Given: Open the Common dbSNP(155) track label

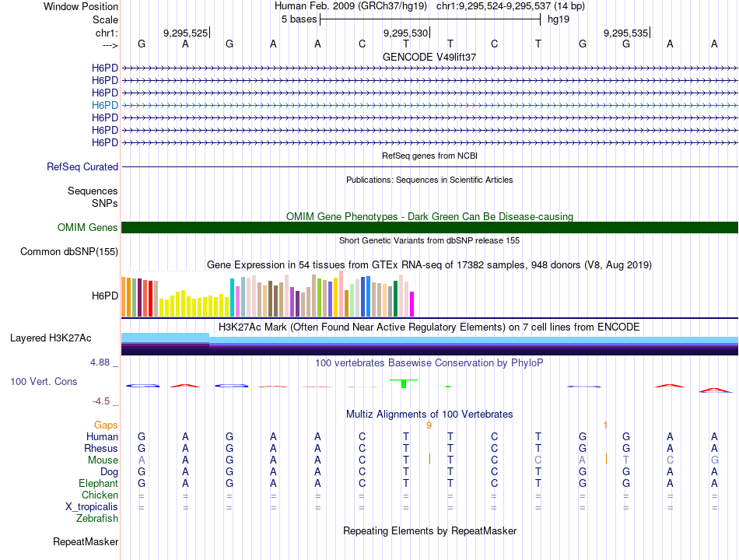Looking at the screenshot, I should (x=69, y=251).
